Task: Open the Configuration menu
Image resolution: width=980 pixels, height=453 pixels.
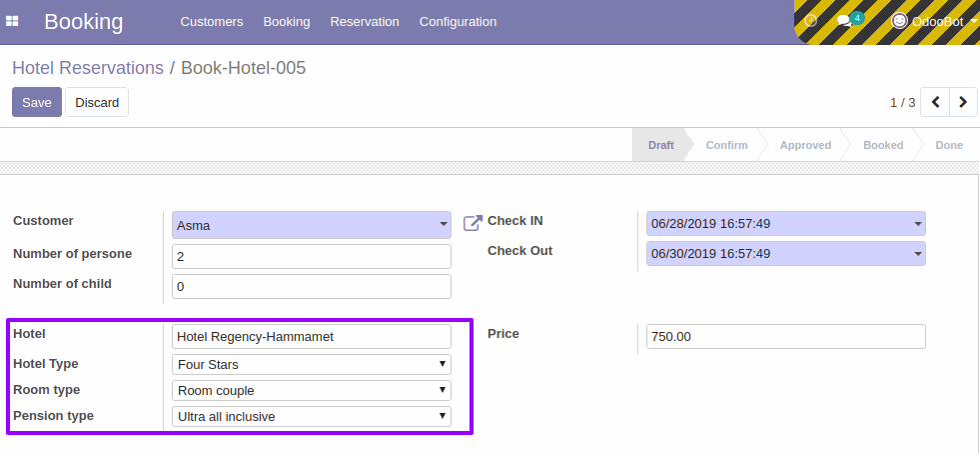Action: coord(459,22)
